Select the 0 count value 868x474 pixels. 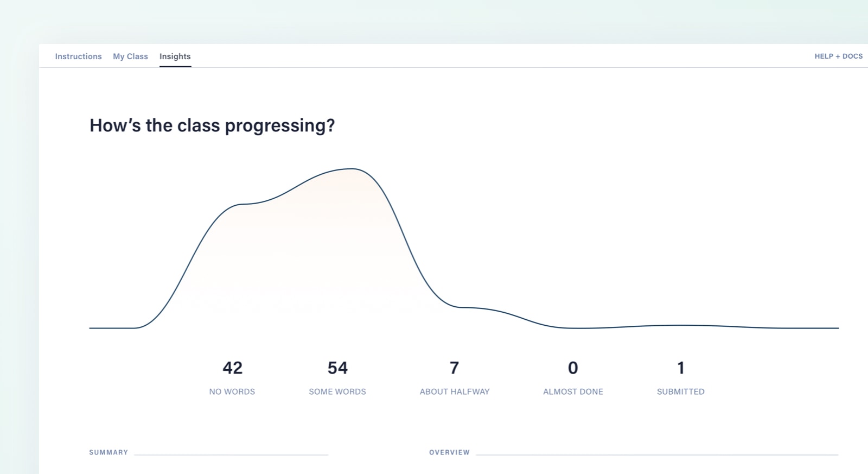(x=573, y=368)
